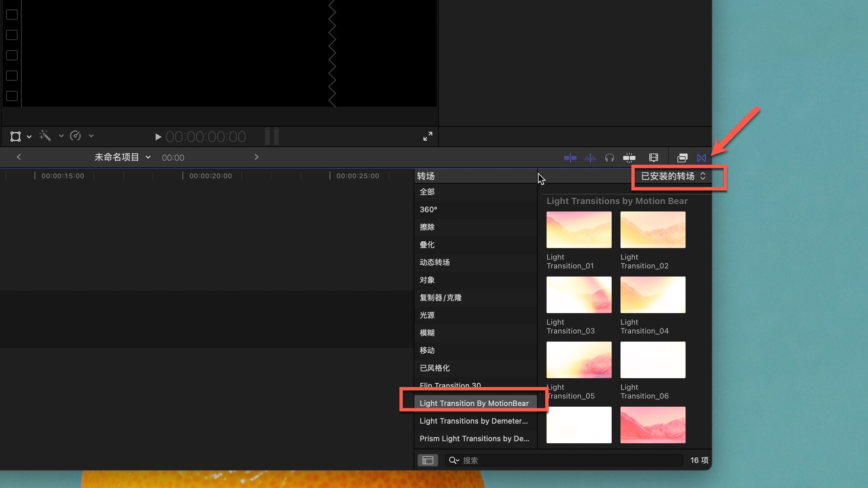Click the 16 项 item count
Image resolution: width=868 pixels, height=488 pixels.
pyautogui.click(x=699, y=460)
